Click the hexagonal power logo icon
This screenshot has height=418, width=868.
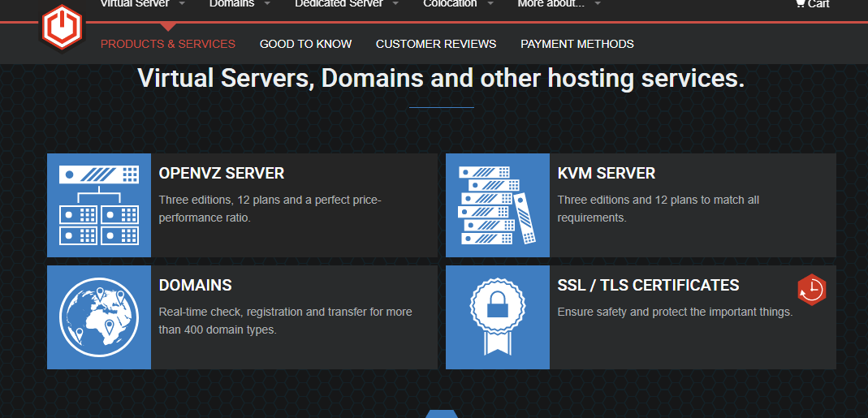(x=62, y=28)
